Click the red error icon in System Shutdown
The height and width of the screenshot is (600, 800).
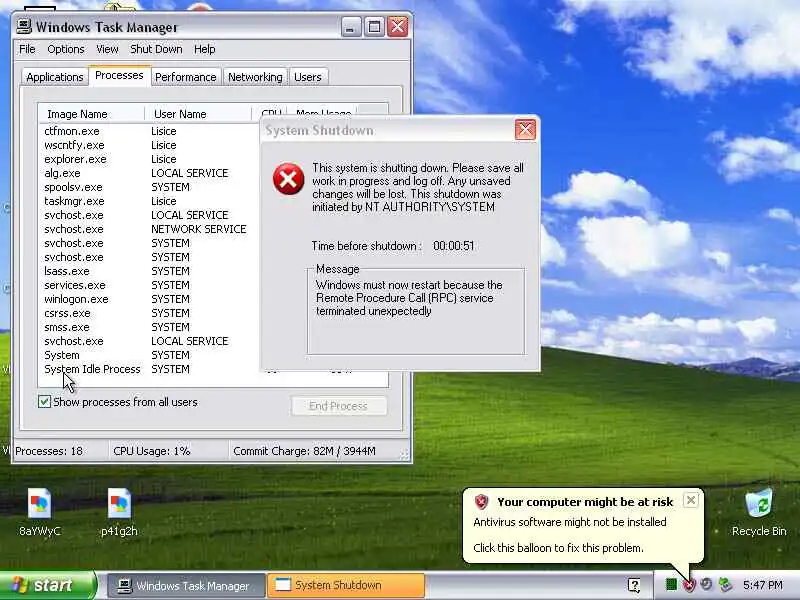coord(288,179)
